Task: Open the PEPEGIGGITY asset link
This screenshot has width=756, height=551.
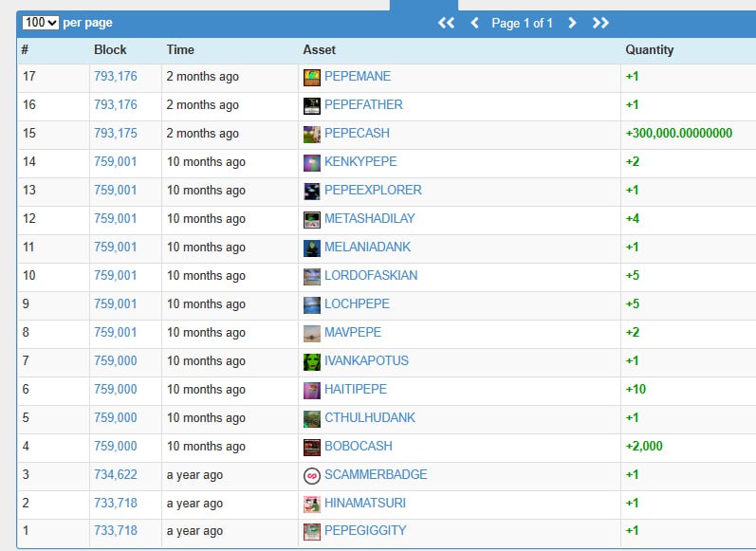Action: (365, 530)
